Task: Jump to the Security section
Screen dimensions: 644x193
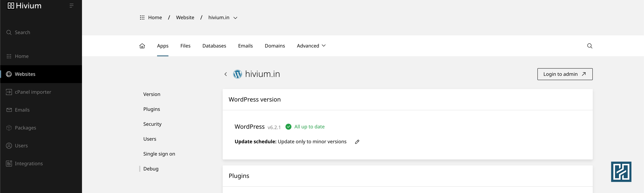Action: [152, 124]
